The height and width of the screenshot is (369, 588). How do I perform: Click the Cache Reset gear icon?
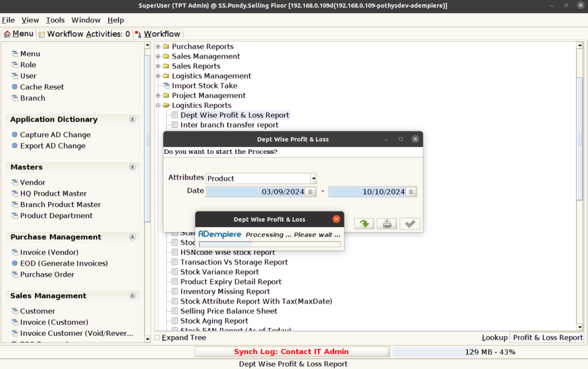tap(14, 87)
